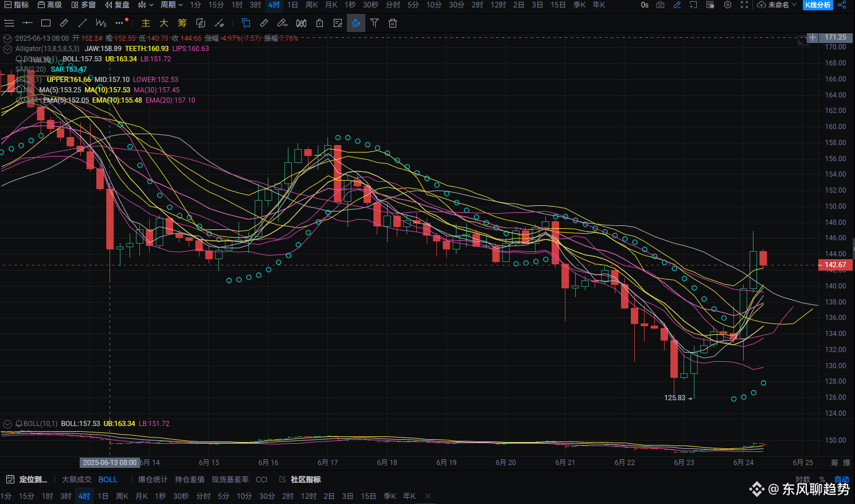Click the K线分析 button
The width and height of the screenshot is (855, 504).
818,5
